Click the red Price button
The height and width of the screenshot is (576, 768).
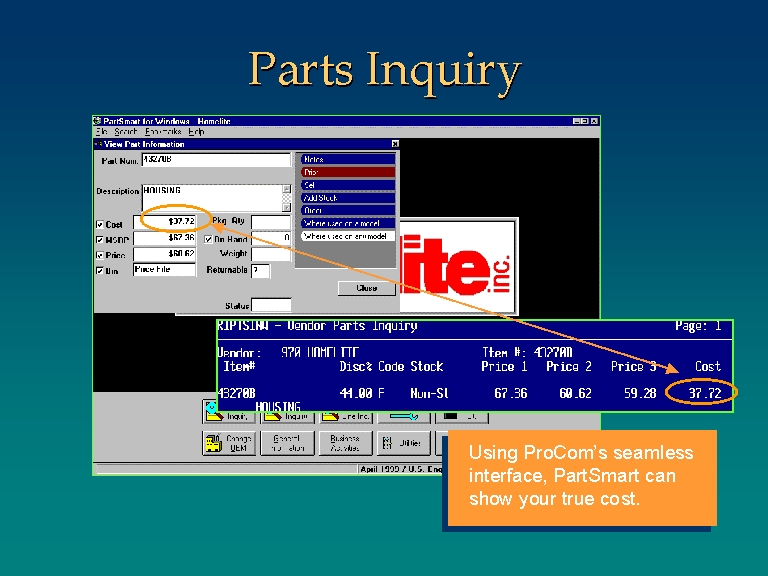tap(348, 172)
